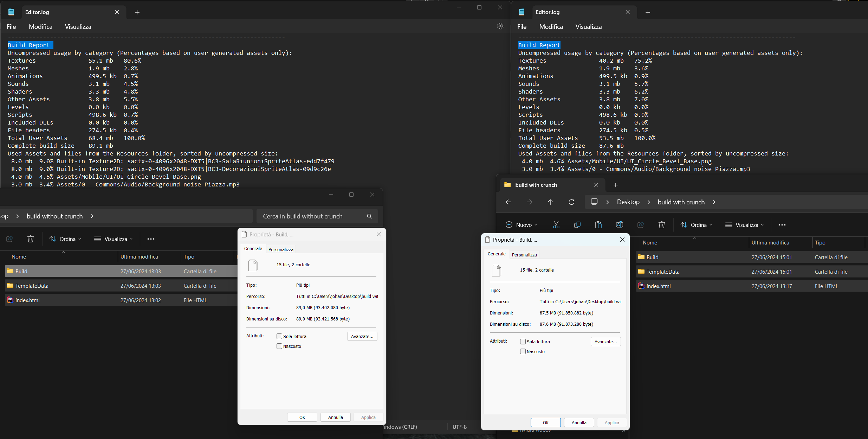Rename selection using the rename icon
This screenshot has width=868, height=439.
point(619,225)
